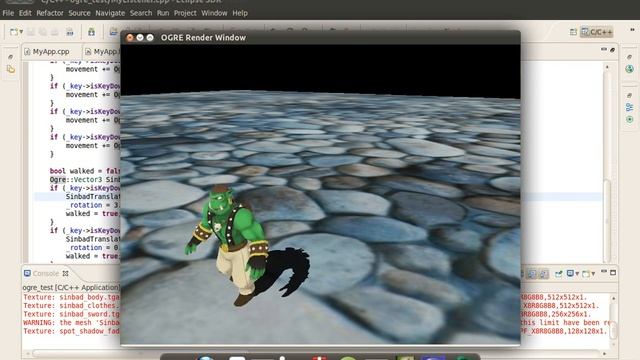Click the 'WARNING: the mesh' console line

tap(71, 322)
